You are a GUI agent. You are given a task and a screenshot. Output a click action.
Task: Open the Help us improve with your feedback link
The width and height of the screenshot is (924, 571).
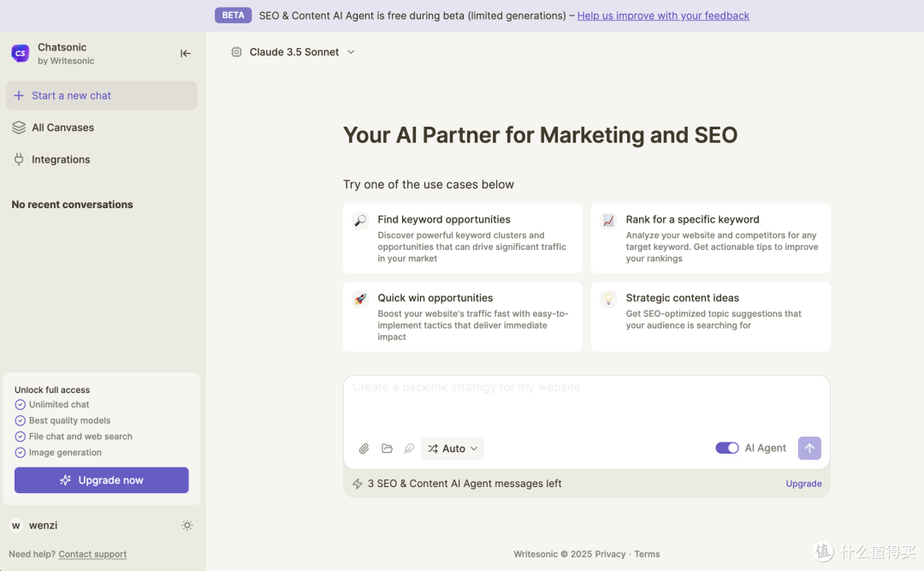click(663, 16)
